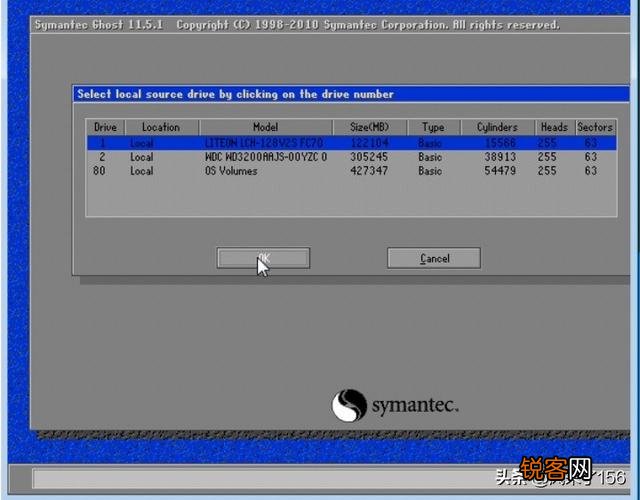Image resolution: width=640 pixels, height=500 pixels.
Task: Select drive 2 WDC WD3200AAJS row
Action: [x=351, y=157]
